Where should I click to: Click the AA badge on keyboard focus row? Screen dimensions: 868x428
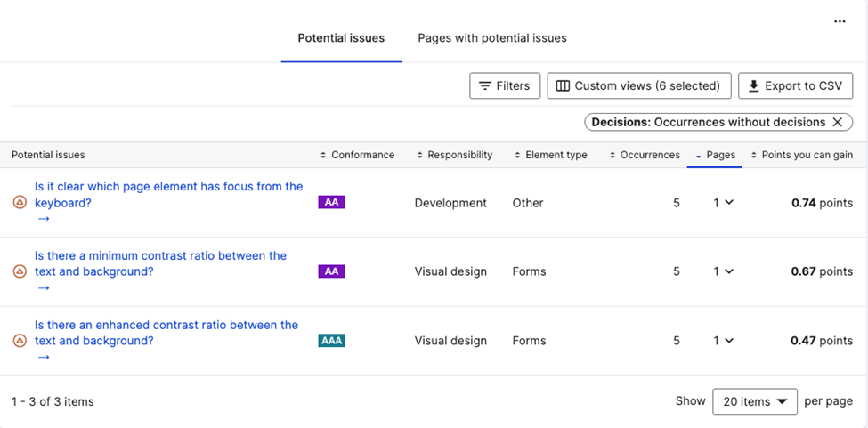pyautogui.click(x=331, y=203)
